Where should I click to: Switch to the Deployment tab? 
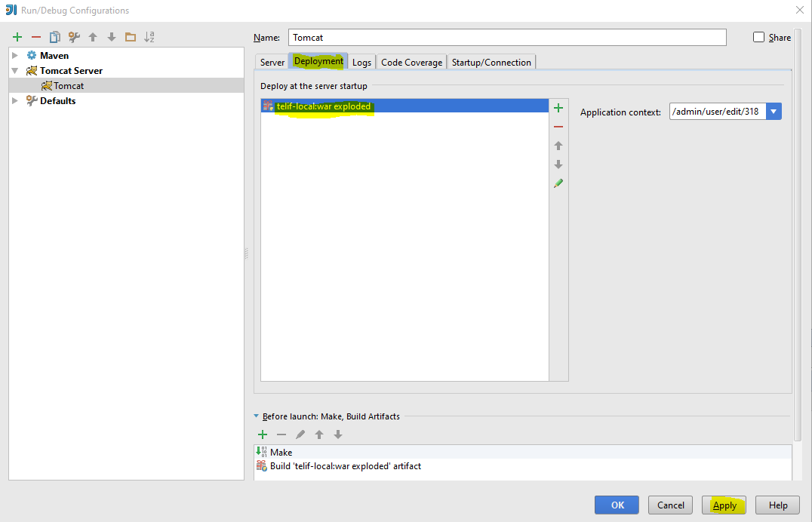318,61
